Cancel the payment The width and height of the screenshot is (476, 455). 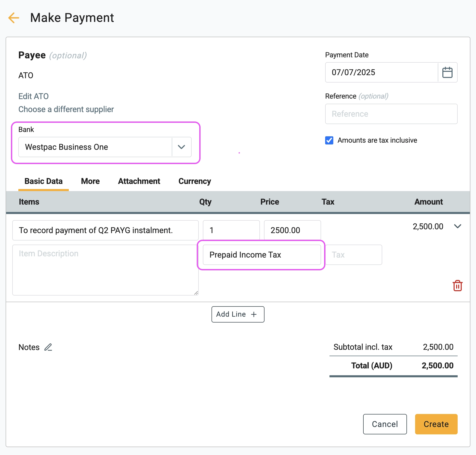[x=385, y=424]
